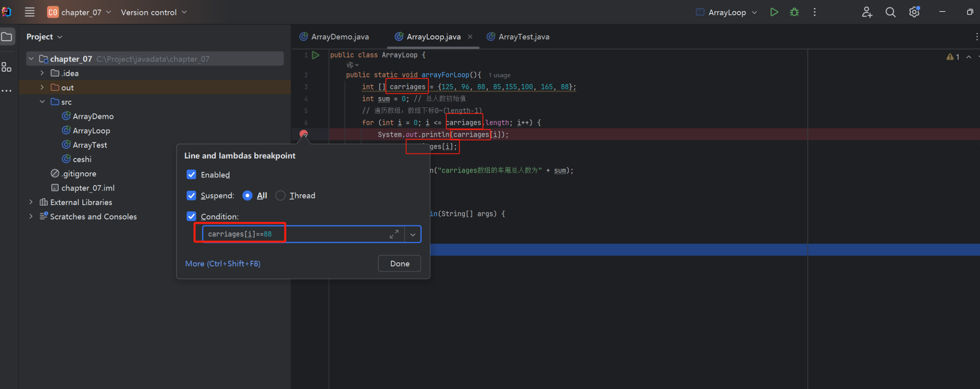Collapse the chapter_07 root node
The height and width of the screenshot is (389, 980).
pyautogui.click(x=31, y=59)
